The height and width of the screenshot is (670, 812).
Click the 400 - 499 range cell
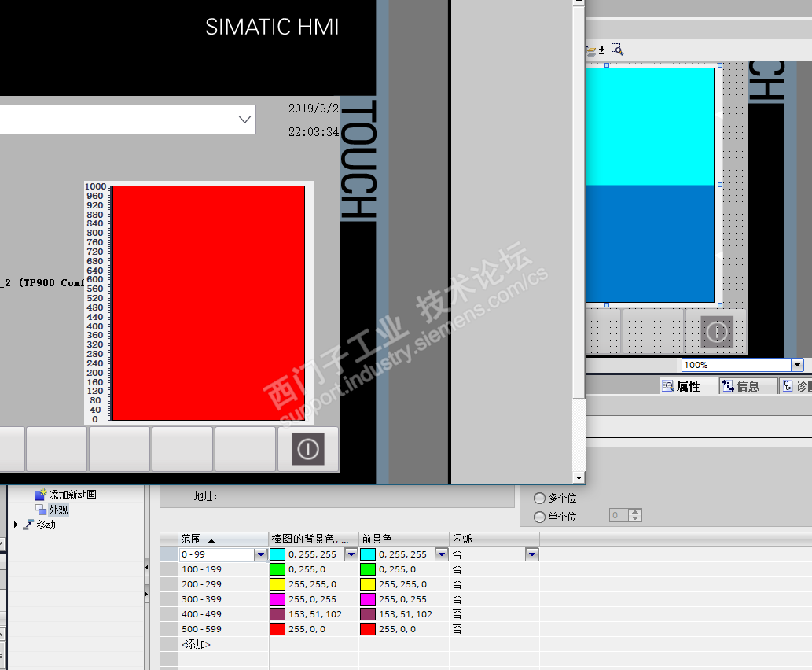pyautogui.click(x=224, y=614)
